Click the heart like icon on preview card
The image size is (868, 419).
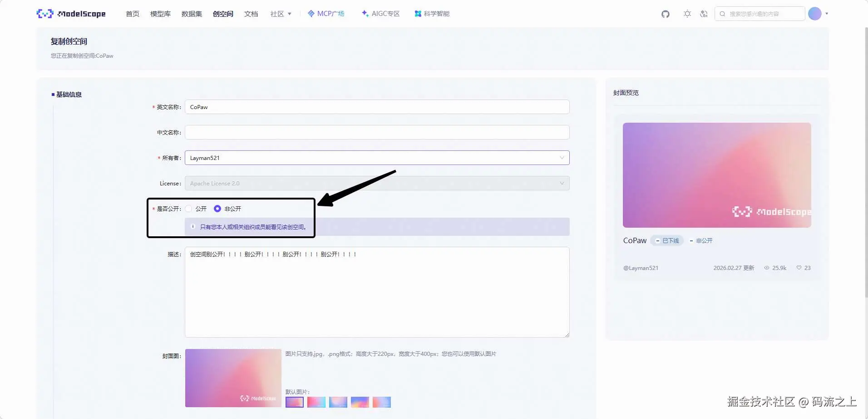click(x=799, y=268)
